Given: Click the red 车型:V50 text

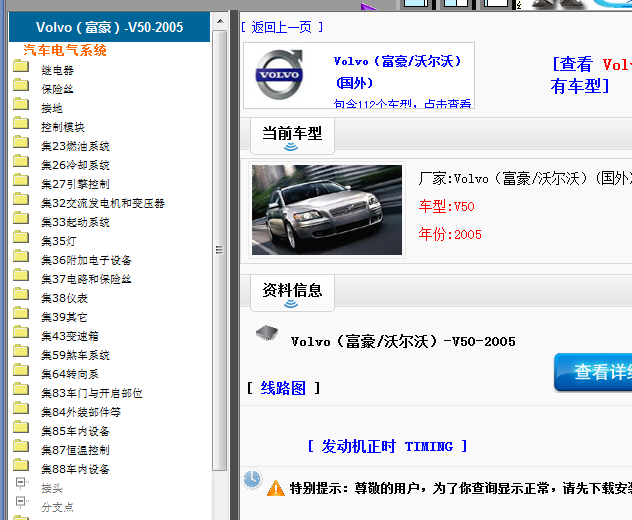Looking at the screenshot, I should click(x=447, y=206).
